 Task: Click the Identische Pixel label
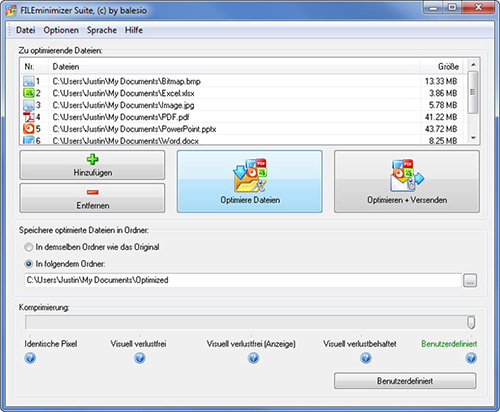(x=51, y=344)
